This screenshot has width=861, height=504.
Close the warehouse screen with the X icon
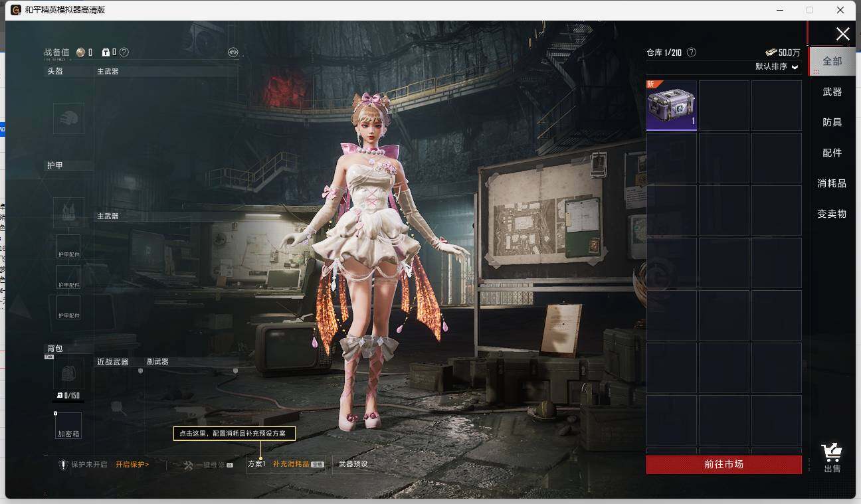coord(842,34)
